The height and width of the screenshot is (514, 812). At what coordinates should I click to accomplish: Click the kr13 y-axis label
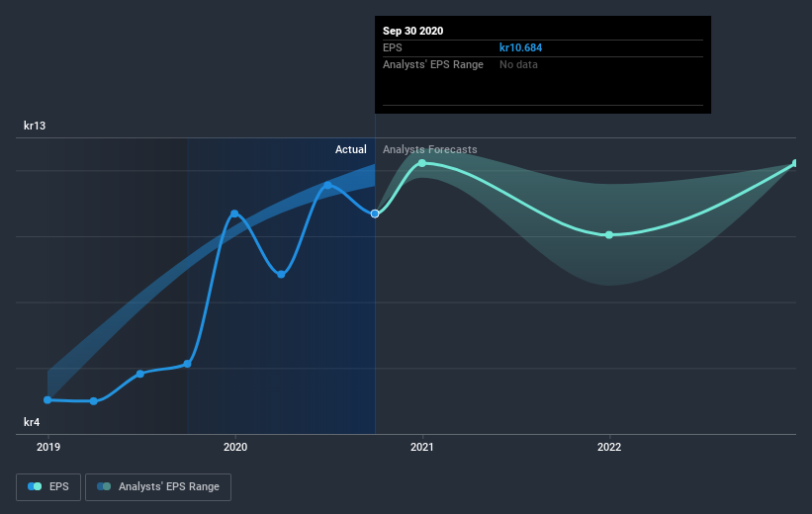pos(36,127)
